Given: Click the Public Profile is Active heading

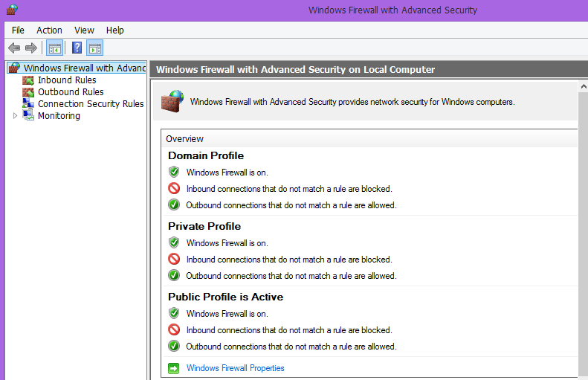Looking at the screenshot, I should 225,297.
